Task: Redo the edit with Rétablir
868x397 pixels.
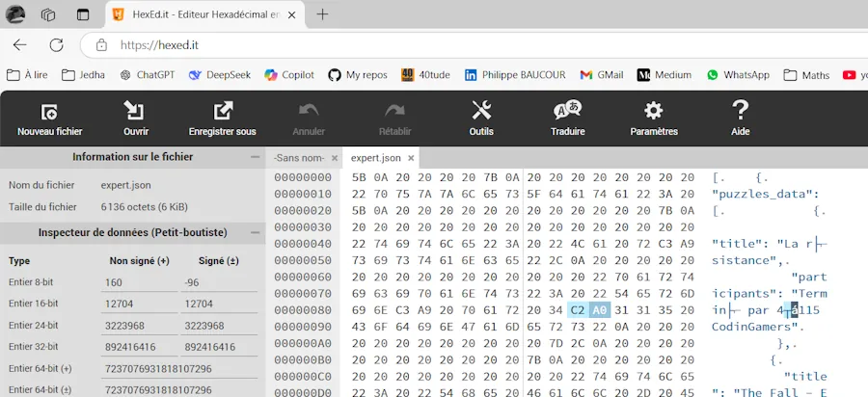Action: tap(395, 119)
